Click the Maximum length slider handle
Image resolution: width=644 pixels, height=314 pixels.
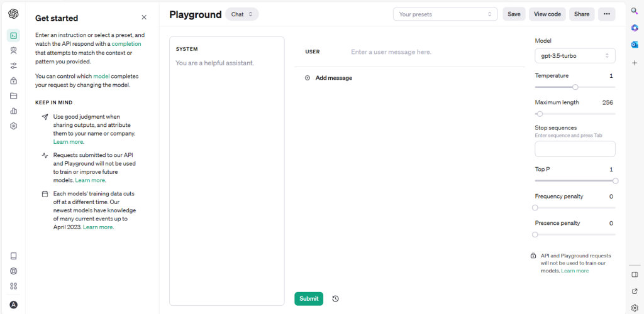tap(540, 114)
